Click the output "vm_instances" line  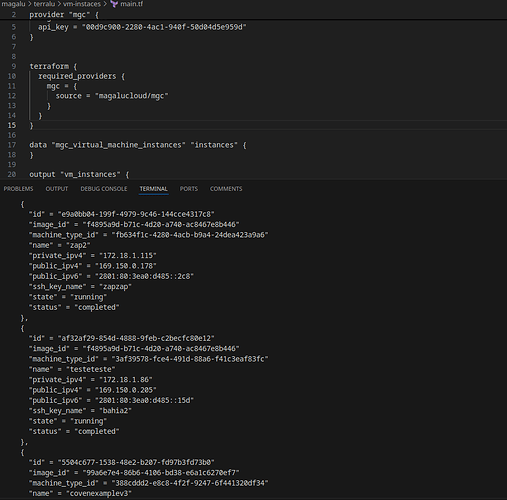(79, 175)
